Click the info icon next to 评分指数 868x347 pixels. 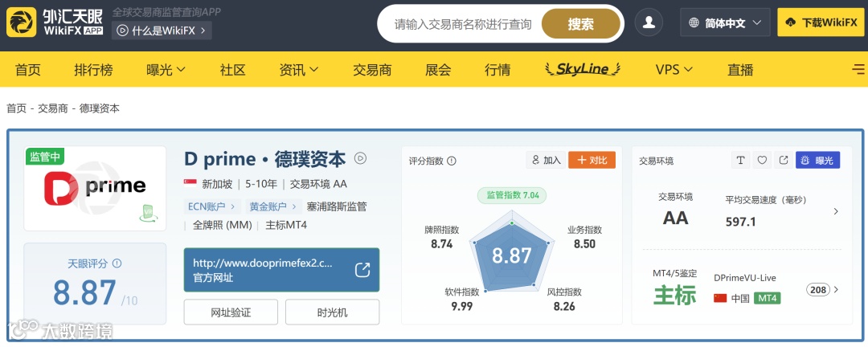452,161
